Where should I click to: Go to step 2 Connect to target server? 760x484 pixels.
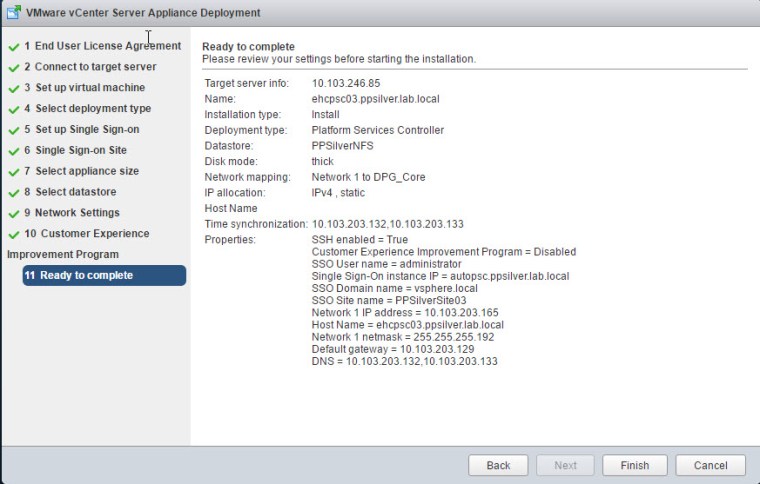[x=90, y=66]
